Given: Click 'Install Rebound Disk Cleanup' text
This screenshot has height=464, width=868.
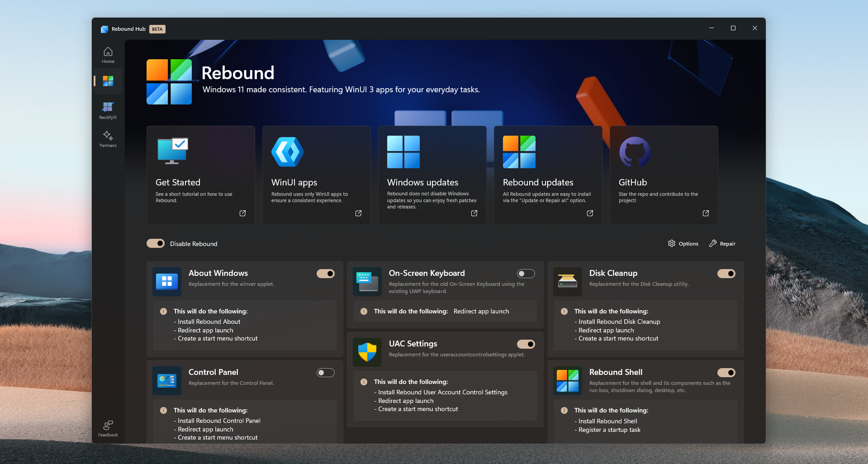Looking at the screenshot, I should (x=619, y=322).
